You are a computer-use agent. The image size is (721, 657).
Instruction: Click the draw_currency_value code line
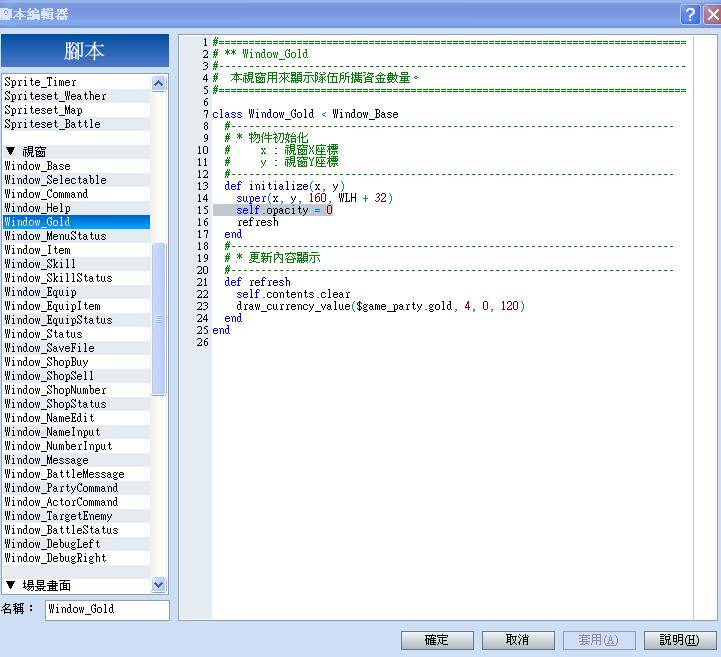pos(380,306)
